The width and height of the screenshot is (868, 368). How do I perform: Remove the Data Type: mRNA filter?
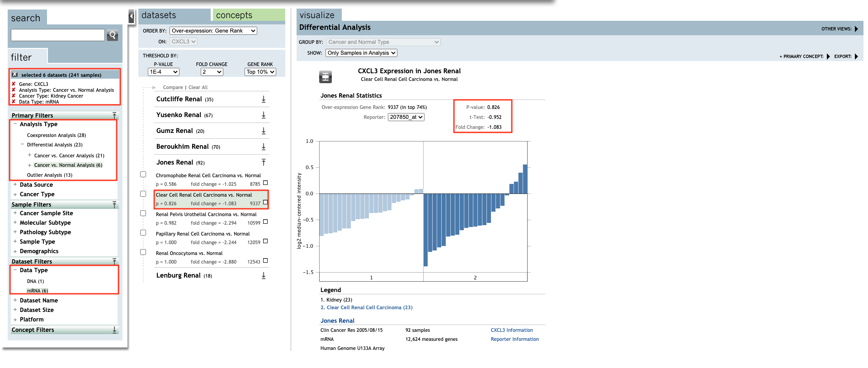[14, 102]
